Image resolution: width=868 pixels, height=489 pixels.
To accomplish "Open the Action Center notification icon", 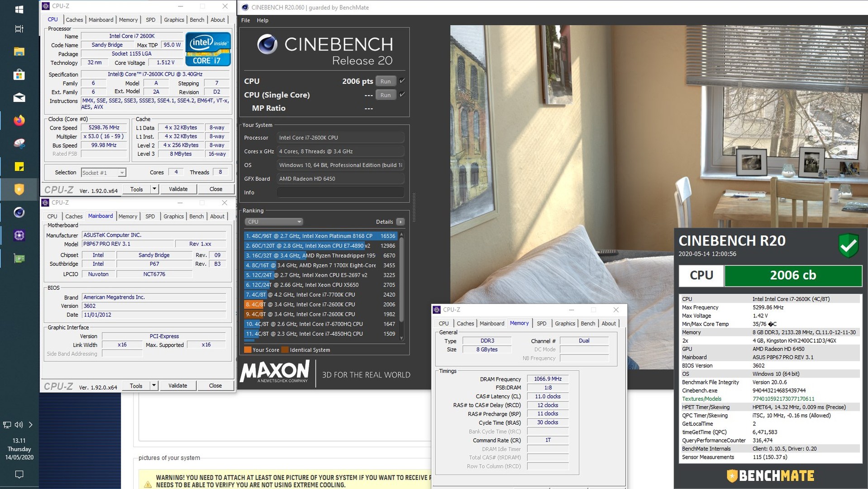I will [x=19, y=474].
